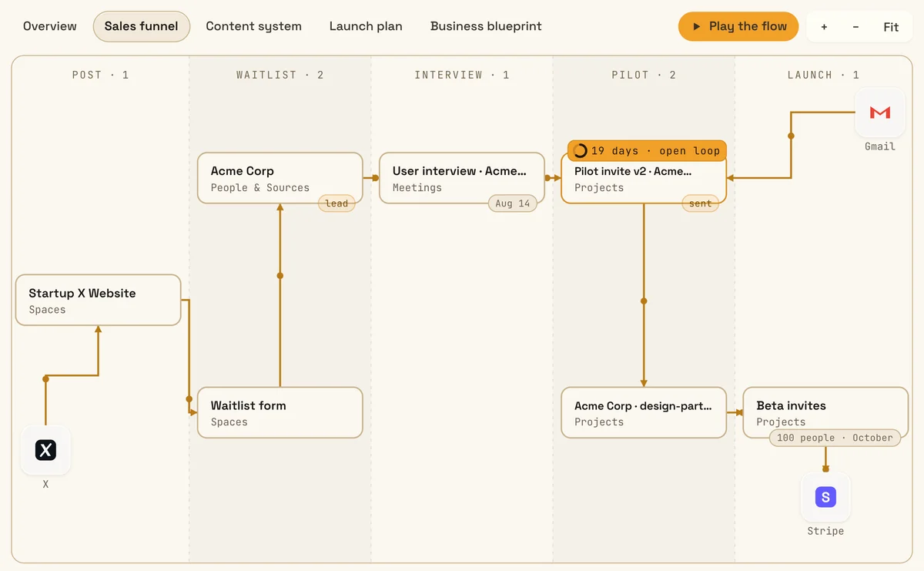The image size is (924, 571).
Task: Click the sent status tag
Action: pos(700,203)
